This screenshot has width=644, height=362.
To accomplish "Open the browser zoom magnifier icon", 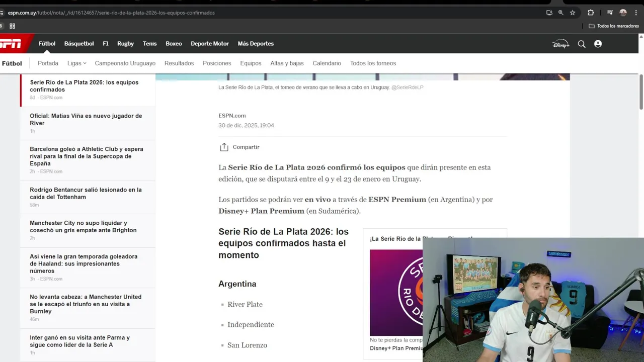I will pos(561,13).
